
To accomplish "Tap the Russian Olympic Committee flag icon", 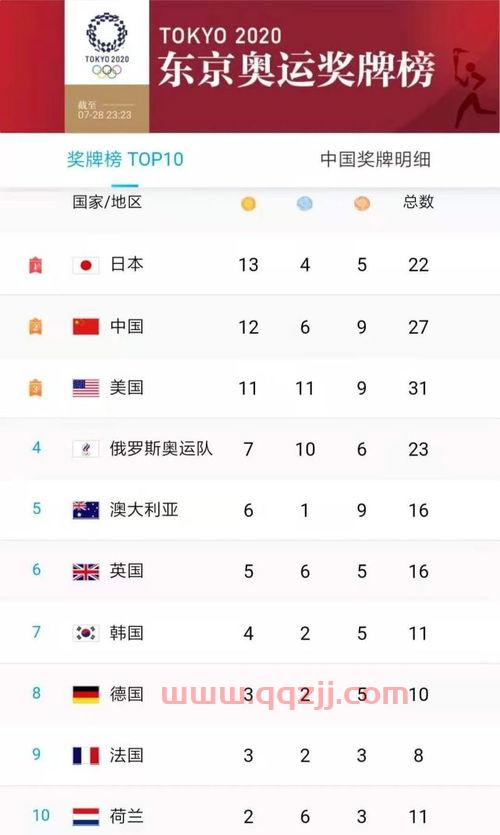I will [x=86, y=449].
